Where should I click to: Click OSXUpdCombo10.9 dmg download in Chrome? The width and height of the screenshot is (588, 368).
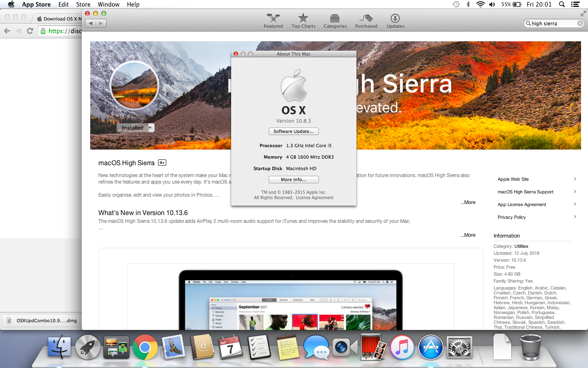click(42, 321)
